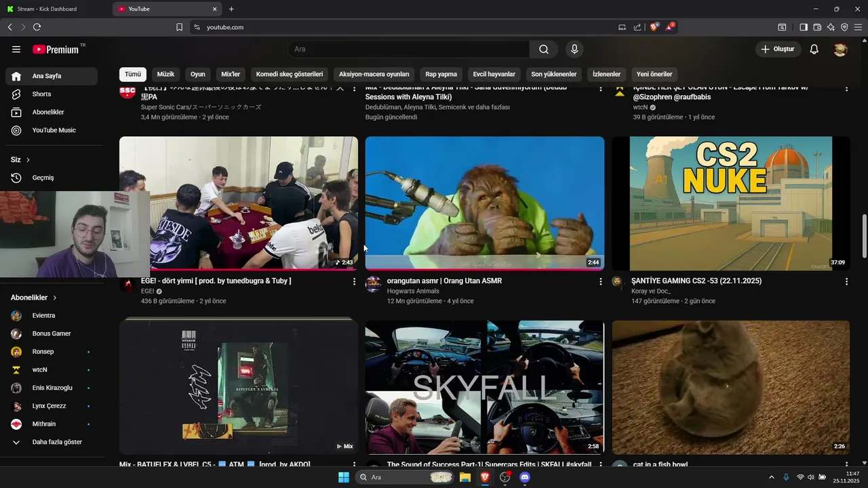Show hidden system tray icons chevron
868x488 pixels.
click(x=772, y=477)
